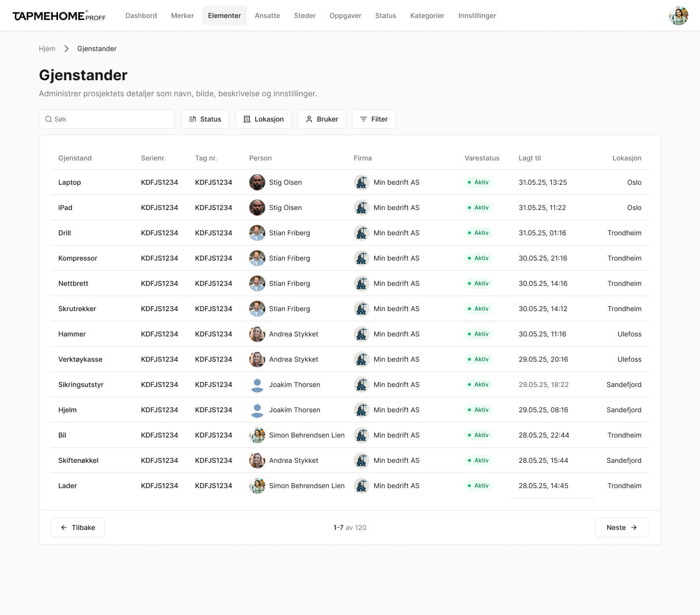Open the Lokasjon filter dropdown

click(x=263, y=119)
